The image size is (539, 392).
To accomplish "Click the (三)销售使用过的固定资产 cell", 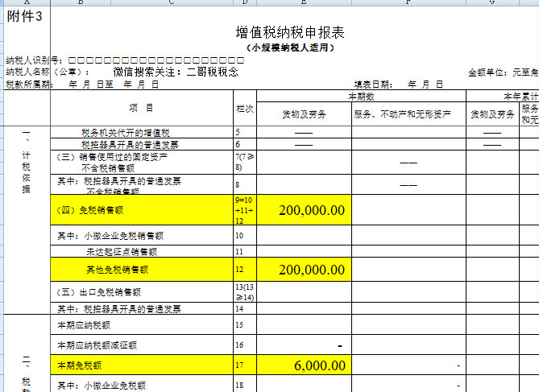I will 142,162.
